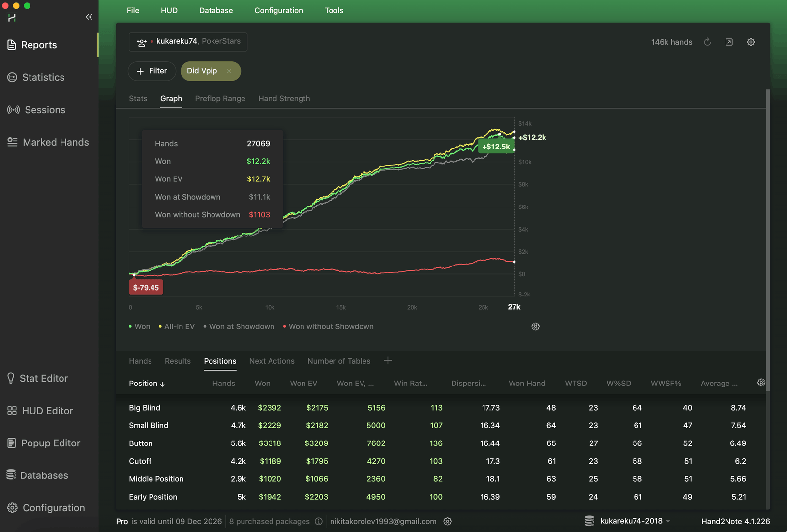Toggle All-in EV line in legend
Screen dimensions: 787x532
(177, 326)
